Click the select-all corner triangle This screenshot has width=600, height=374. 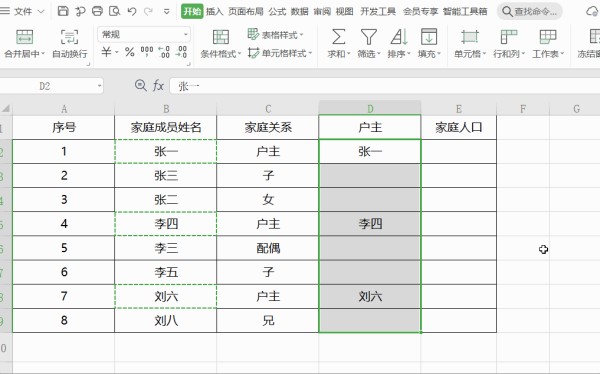pyautogui.click(x=6, y=109)
